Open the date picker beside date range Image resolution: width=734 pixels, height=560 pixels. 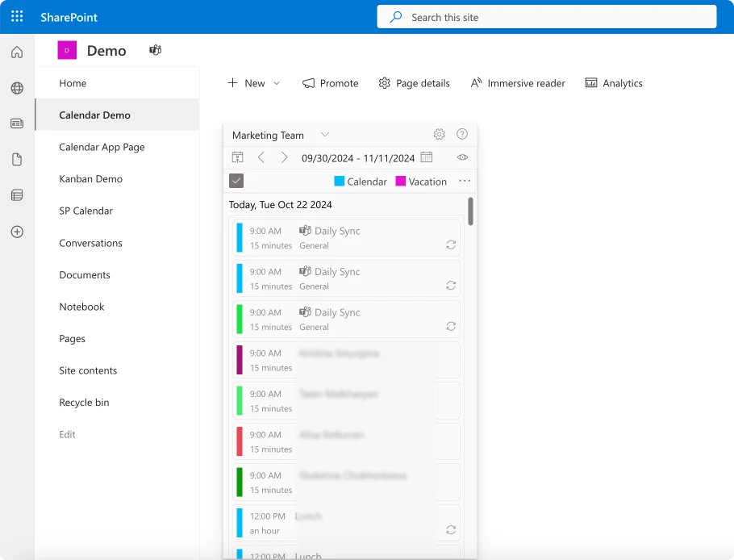pos(427,157)
